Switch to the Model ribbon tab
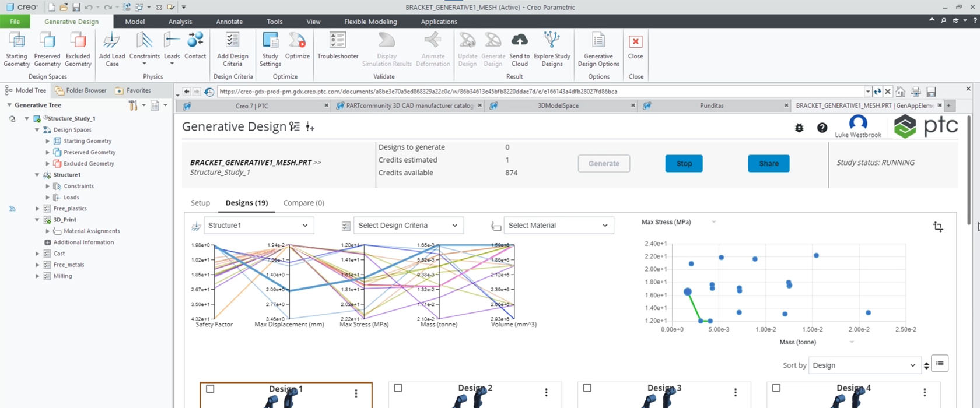 (135, 22)
